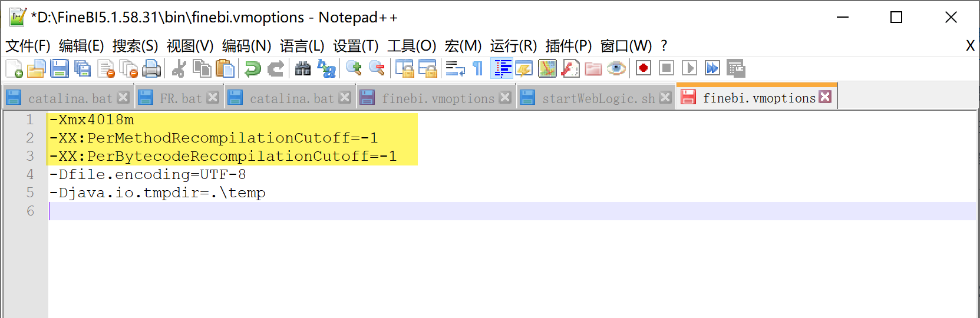Toggle show all characters pilcrow icon
The width and height of the screenshot is (980, 318).
478,69
